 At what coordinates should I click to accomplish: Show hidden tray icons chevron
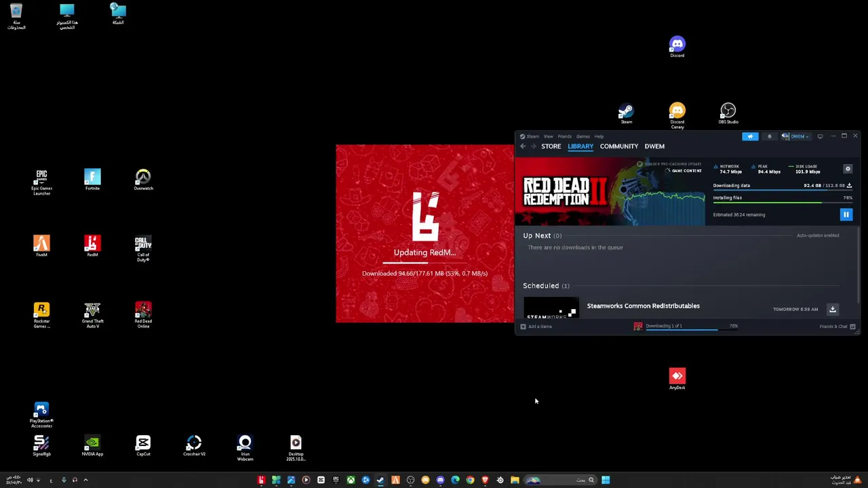tap(85, 480)
